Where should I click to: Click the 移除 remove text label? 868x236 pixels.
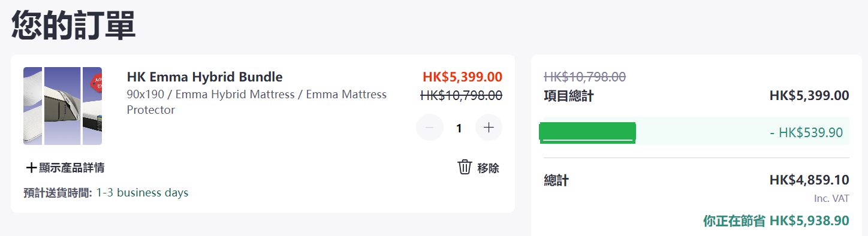488,168
